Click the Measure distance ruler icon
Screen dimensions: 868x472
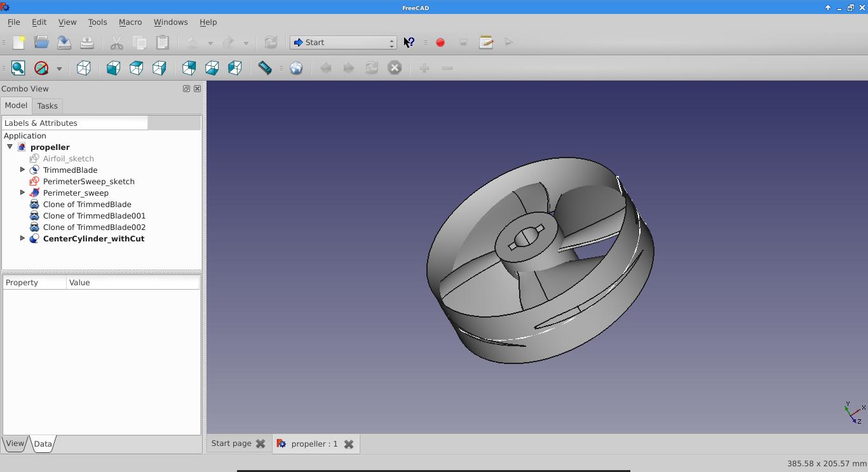coord(265,68)
